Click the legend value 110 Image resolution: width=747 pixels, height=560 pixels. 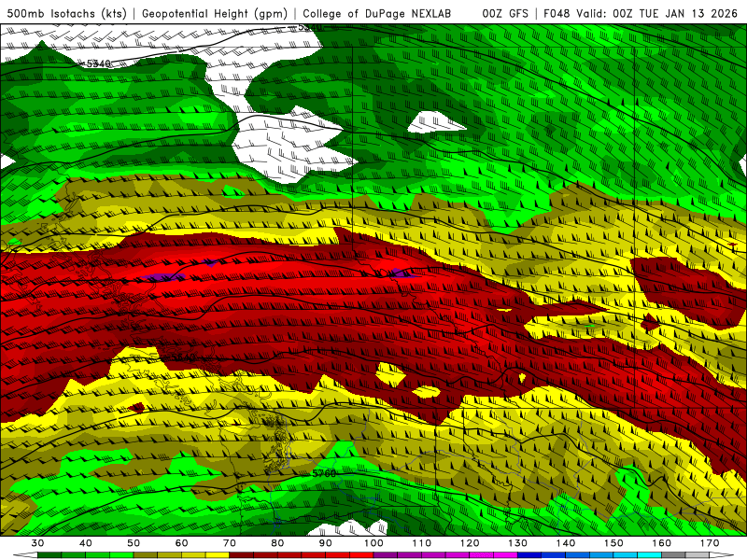pyautogui.click(x=422, y=543)
